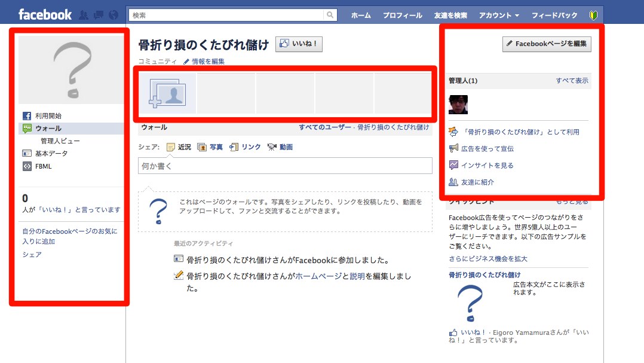Click the ホームページ link in recent activity
Viewport: 644px width, 363px height.
tap(319, 276)
